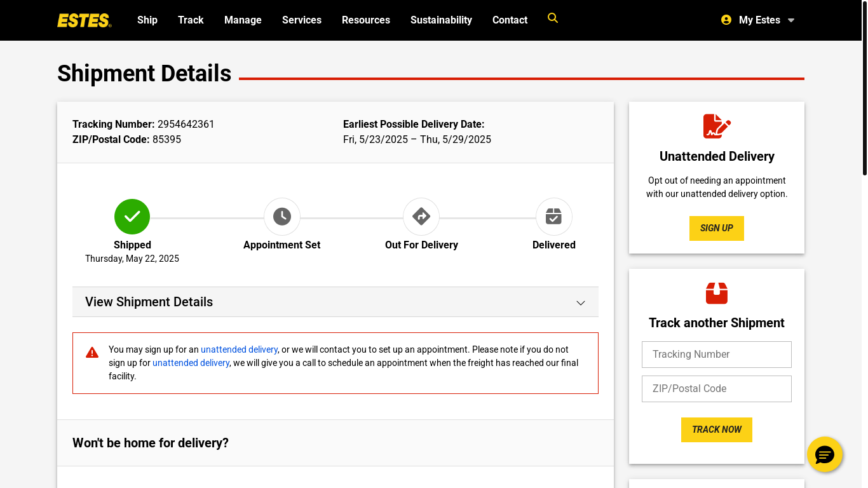Image resolution: width=868 pixels, height=488 pixels.
Task: Click the Appointment Set status label
Action: coord(282,245)
